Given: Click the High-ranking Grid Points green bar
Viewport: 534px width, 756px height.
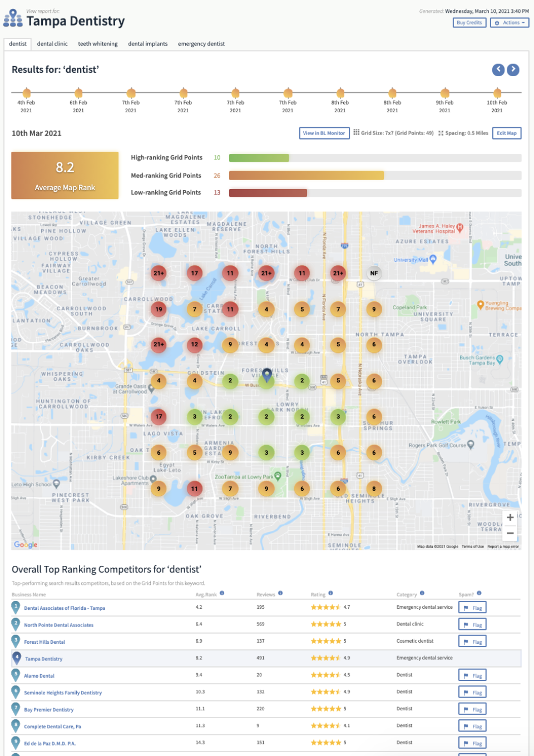Looking at the screenshot, I should [x=259, y=158].
